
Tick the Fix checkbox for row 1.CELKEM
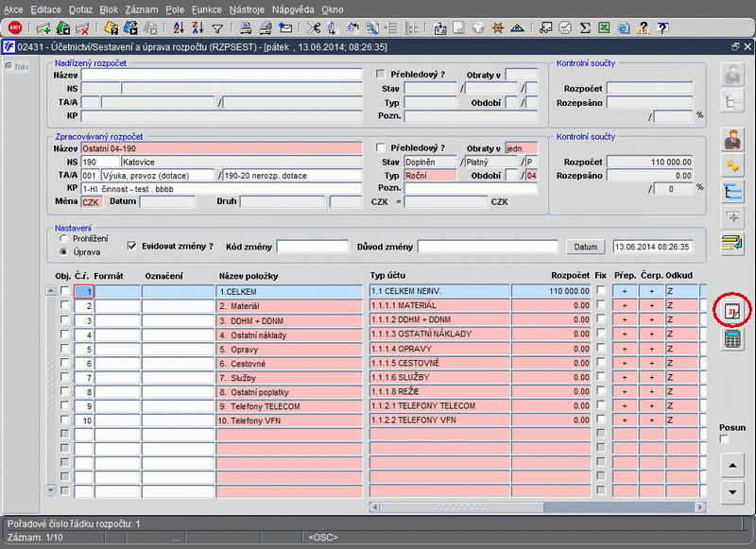600,292
